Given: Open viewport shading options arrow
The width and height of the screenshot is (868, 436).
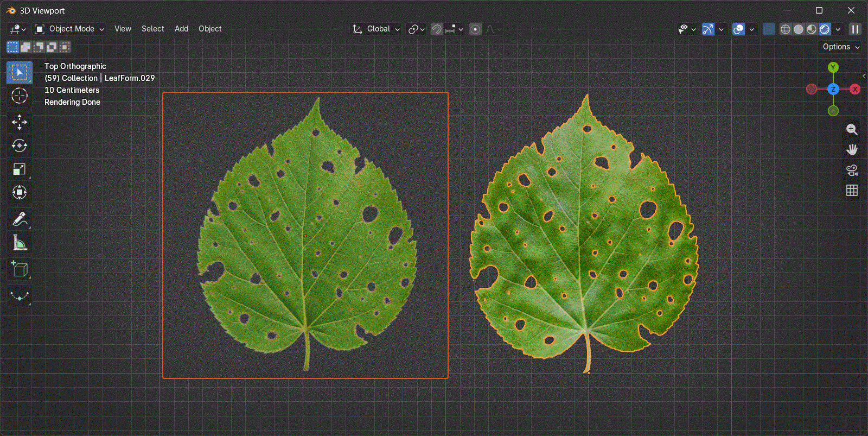Looking at the screenshot, I should pyautogui.click(x=838, y=29).
